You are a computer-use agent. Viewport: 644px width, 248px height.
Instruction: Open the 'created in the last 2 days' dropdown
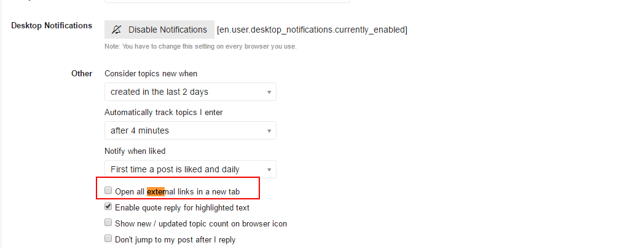tap(190, 92)
